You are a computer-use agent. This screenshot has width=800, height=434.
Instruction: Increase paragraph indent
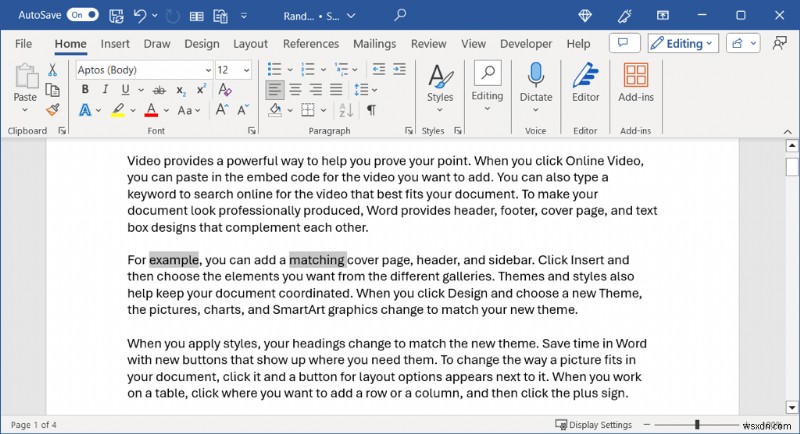point(399,69)
